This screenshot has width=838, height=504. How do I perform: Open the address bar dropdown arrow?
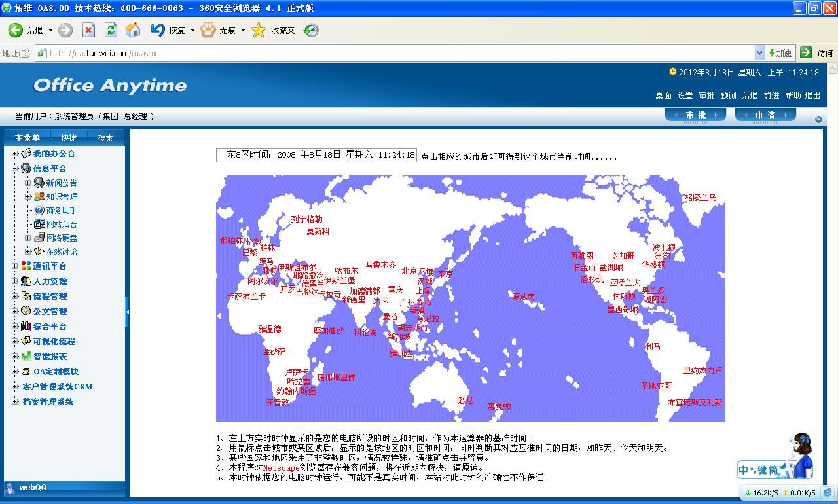coord(759,53)
